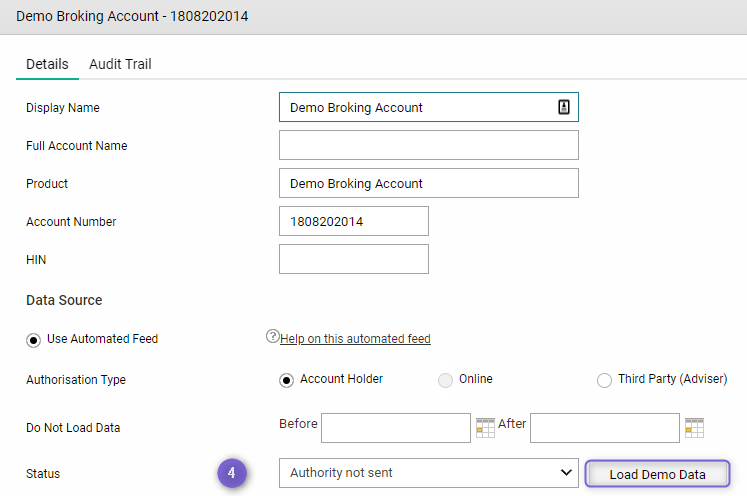Select Online authorisation type
The image size is (747, 496).
tap(445, 380)
